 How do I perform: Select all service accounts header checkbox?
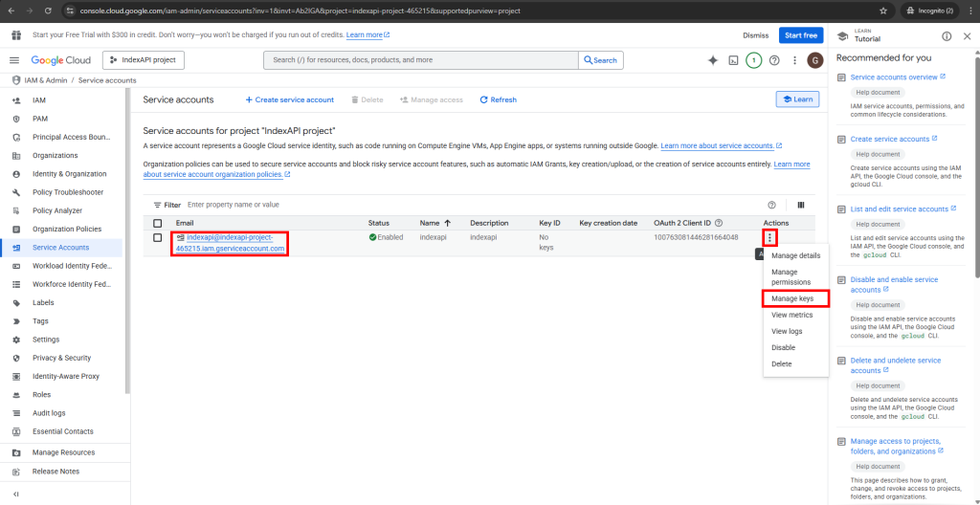[x=158, y=223]
